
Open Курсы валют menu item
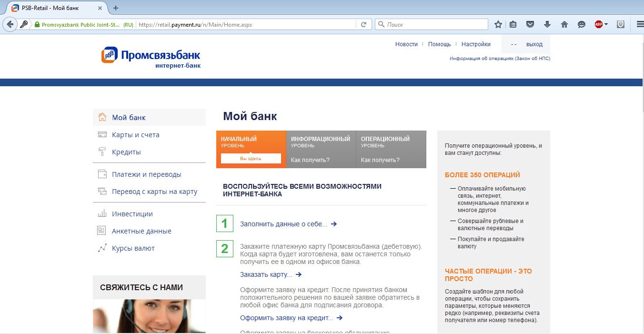133,248
